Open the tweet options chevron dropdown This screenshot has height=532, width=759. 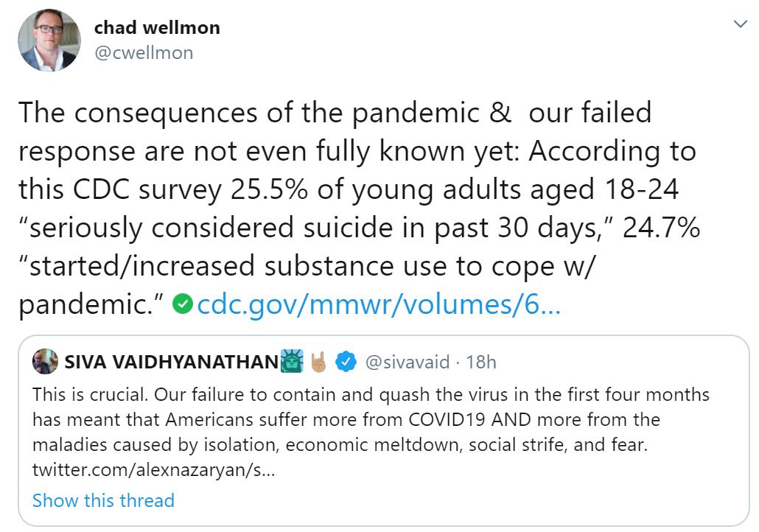[740, 24]
